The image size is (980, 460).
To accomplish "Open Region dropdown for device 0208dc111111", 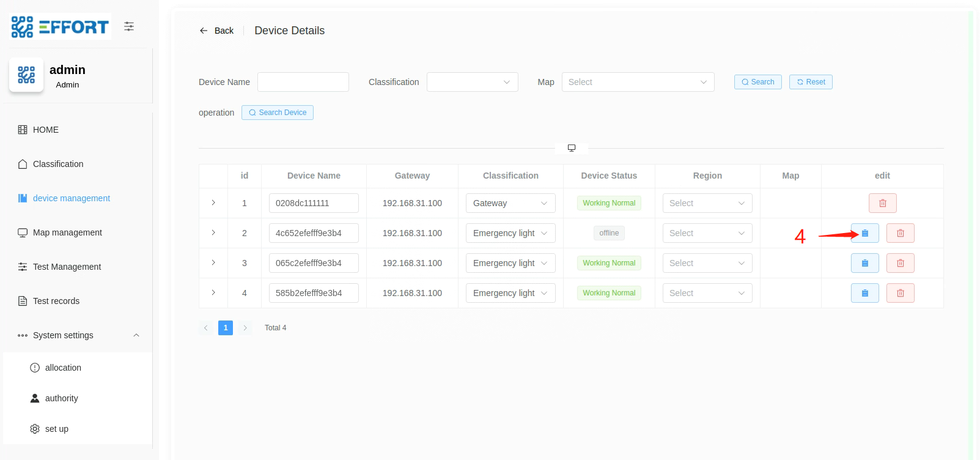I will click(707, 203).
